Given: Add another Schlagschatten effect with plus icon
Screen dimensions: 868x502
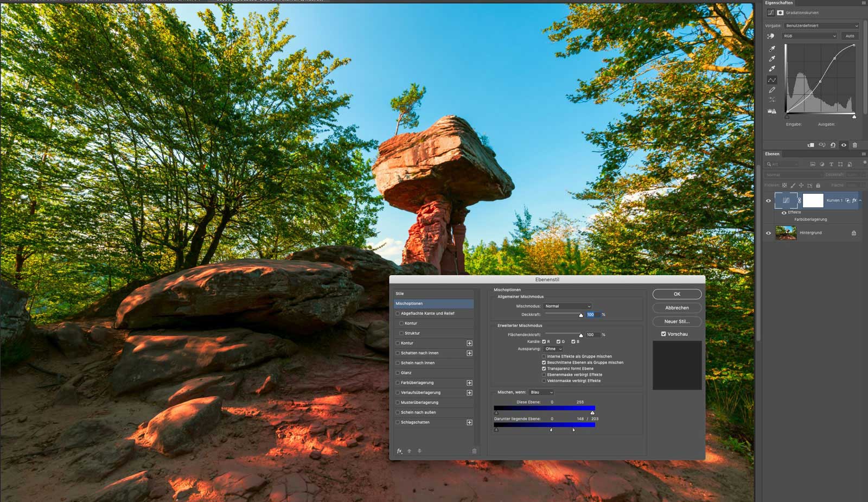Looking at the screenshot, I should (469, 422).
